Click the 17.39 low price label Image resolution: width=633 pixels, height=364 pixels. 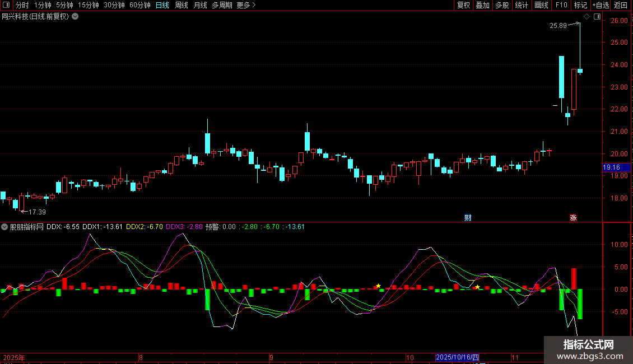click(37, 212)
